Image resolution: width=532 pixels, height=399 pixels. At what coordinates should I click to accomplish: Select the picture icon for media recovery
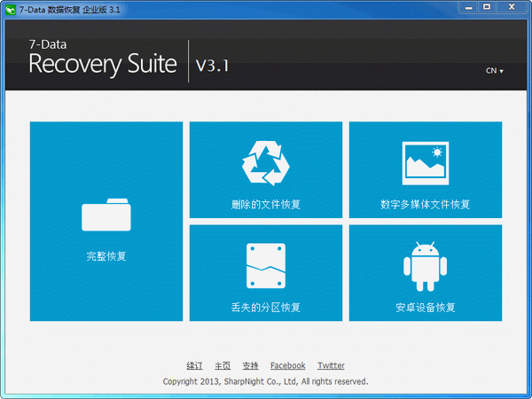coord(426,163)
